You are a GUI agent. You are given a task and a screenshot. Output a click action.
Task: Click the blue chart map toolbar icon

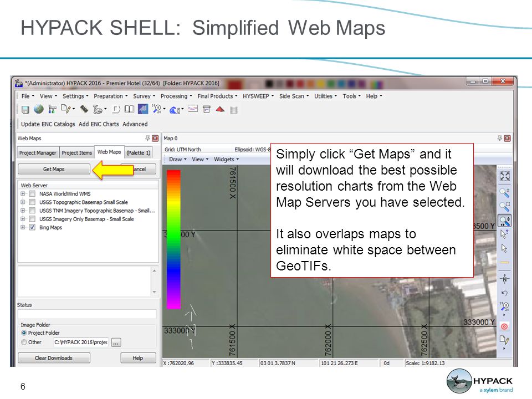coord(142,109)
